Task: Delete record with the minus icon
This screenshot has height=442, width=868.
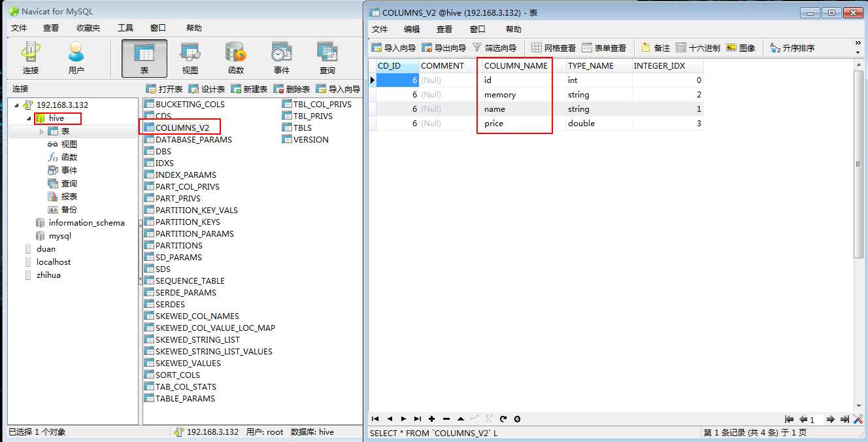Action: [x=446, y=418]
